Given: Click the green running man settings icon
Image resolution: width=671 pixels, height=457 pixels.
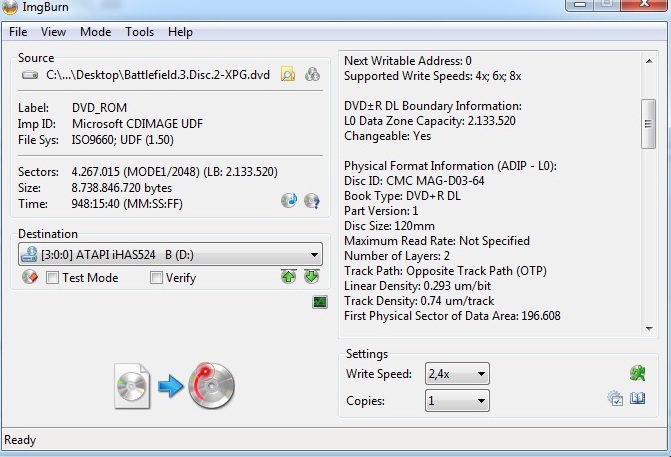Looking at the screenshot, I should point(638,373).
